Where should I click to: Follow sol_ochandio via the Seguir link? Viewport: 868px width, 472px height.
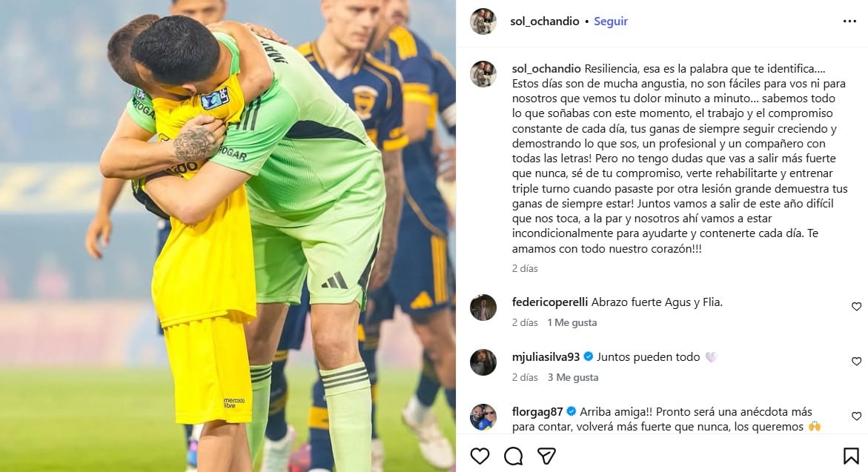(611, 21)
